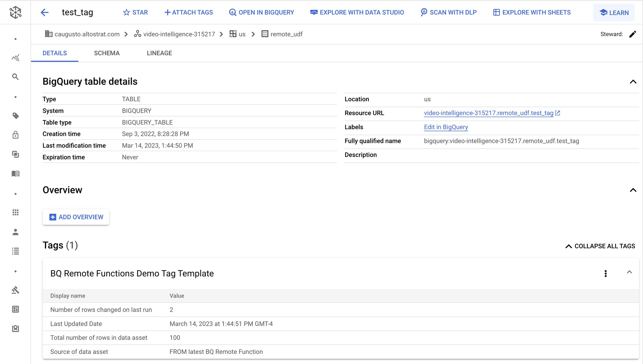
Task: Click the external link icon beside Resource URL
Action: click(557, 113)
